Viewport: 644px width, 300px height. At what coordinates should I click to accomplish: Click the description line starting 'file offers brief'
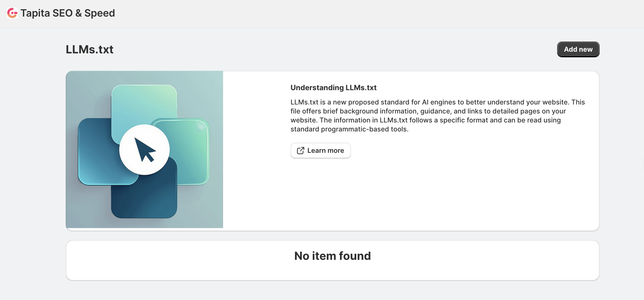point(428,111)
